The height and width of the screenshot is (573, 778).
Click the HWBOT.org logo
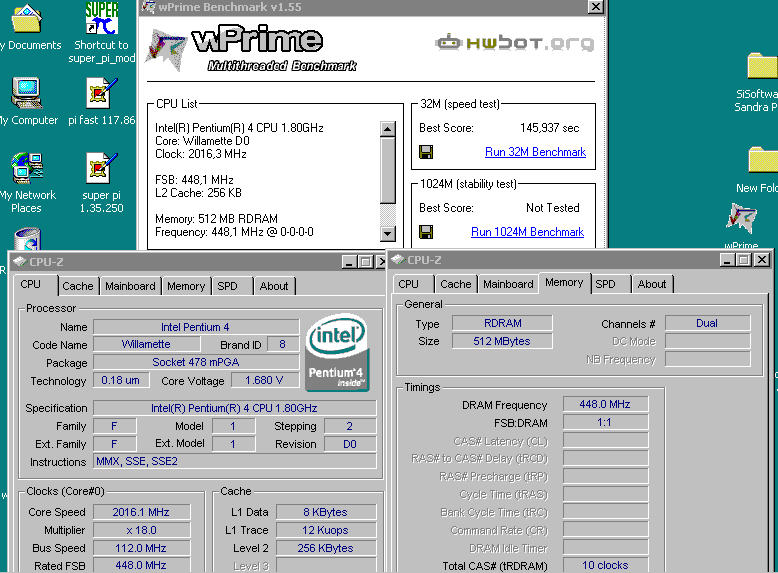515,43
